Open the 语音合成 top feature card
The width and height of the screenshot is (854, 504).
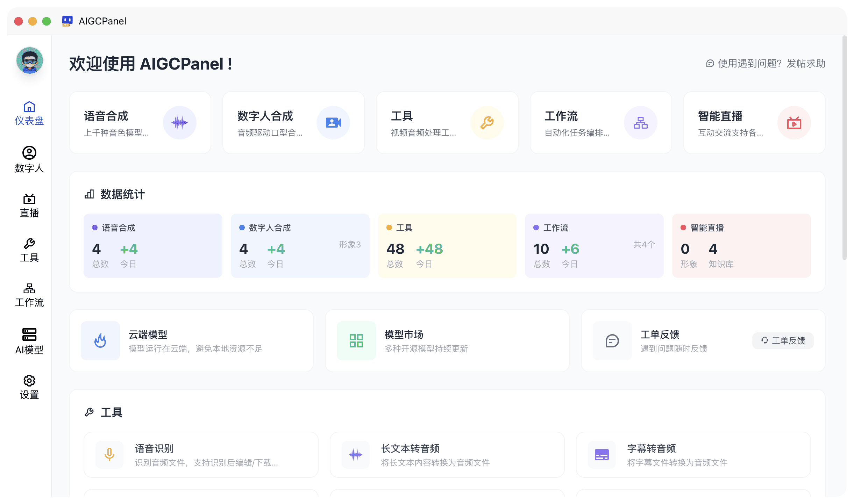[x=140, y=123]
